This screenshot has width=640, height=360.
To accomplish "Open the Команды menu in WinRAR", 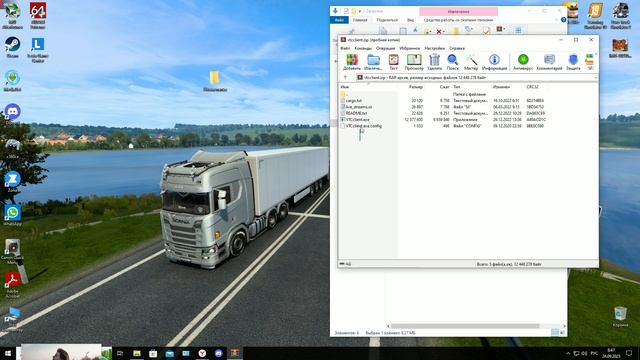I will (363, 48).
